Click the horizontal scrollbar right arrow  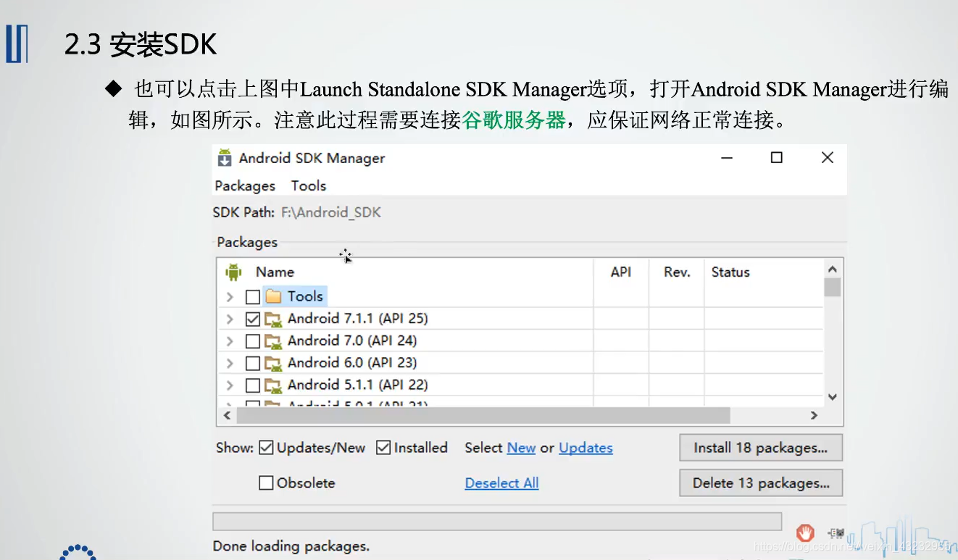[x=814, y=415]
